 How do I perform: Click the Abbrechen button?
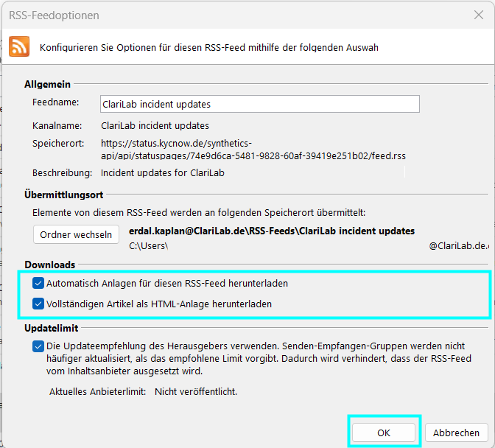(456, 433)
